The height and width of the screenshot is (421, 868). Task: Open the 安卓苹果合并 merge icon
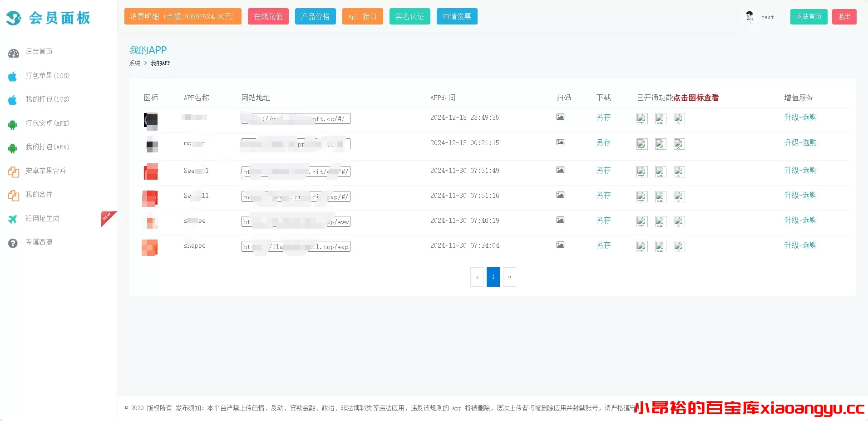12,171
